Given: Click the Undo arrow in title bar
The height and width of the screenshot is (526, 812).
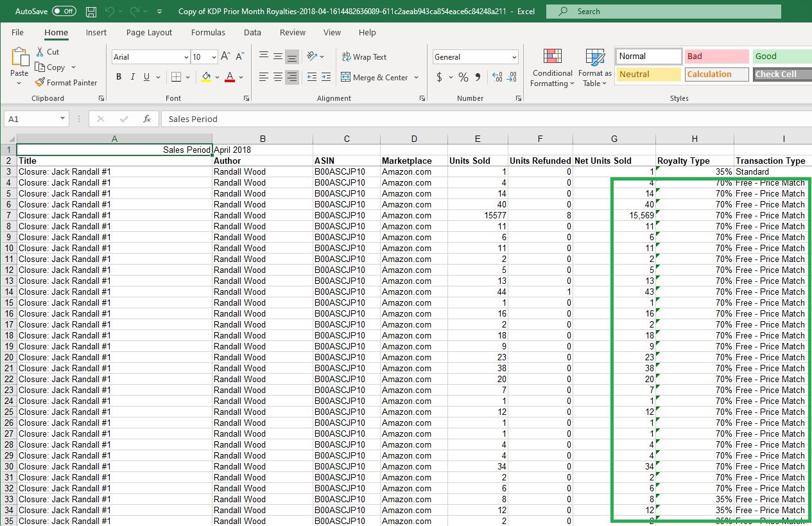Looking at the screenshot, I should click(x=109, y=12).
